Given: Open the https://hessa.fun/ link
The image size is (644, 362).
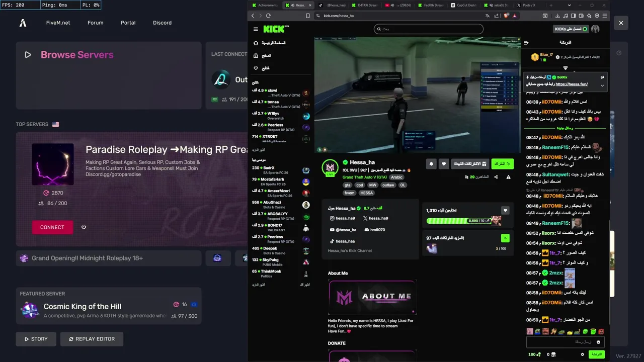Looking at the screenshot, I should click(x=572, y=84).
